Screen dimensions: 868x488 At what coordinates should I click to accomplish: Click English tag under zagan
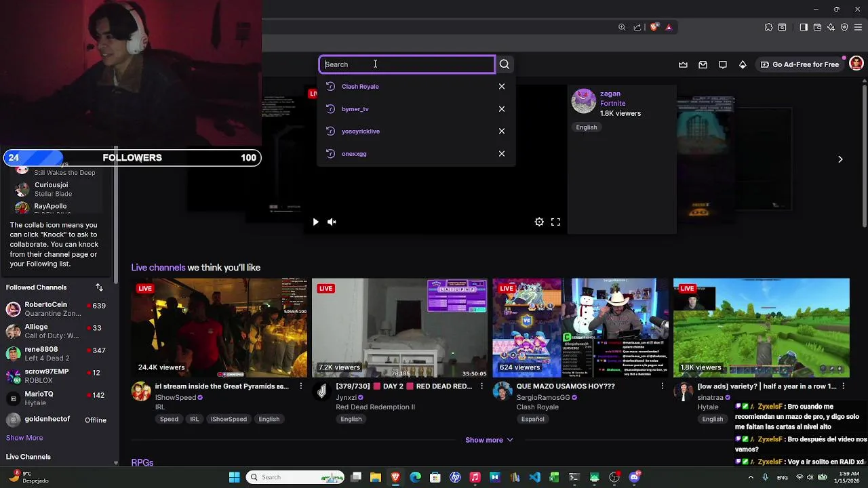[x=587, y=127]
